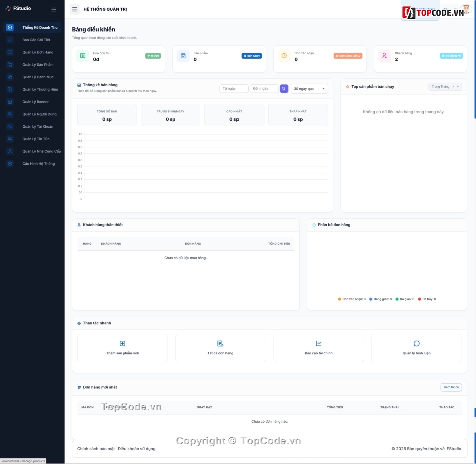Click the Quản Lý Nhà Cung Cấp icon
Image resolution: width=476 pixels, height=464 pixels.
click(10, 151)
